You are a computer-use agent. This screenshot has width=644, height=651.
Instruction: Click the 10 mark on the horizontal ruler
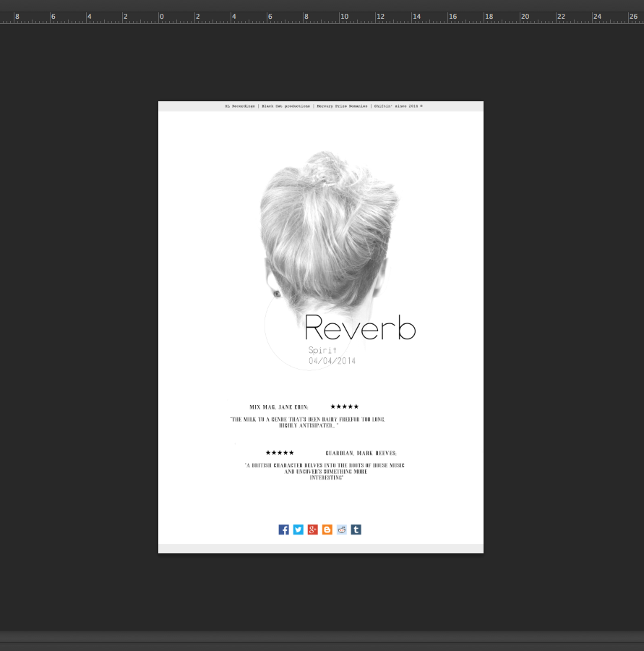coord(345,17)
